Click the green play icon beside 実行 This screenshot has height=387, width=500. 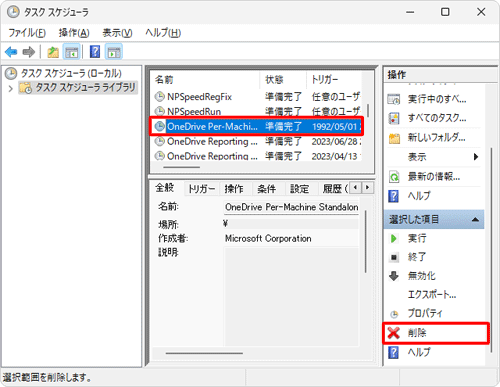tap(394, 238)
